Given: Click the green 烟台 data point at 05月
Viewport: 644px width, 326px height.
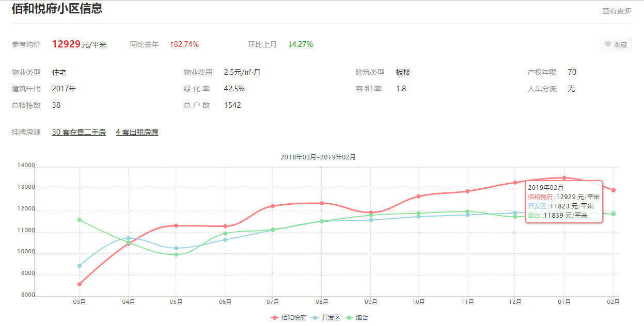Looking at the screenshot, I should (176, 254).
